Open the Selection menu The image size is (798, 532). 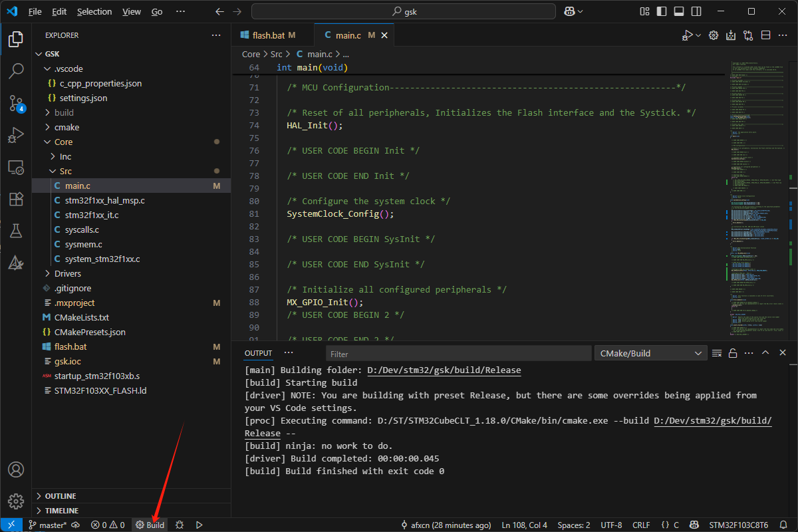tap(94, 11)
